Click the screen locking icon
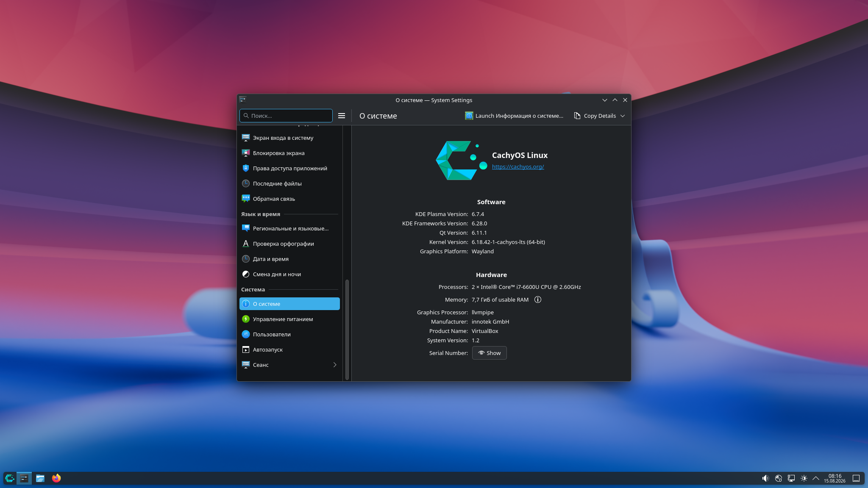 (246, 153)
